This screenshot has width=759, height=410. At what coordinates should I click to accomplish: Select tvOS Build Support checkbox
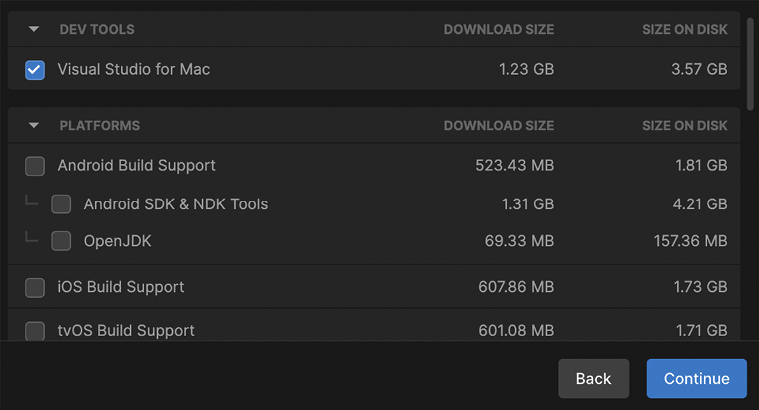click(x=35, y=331)
